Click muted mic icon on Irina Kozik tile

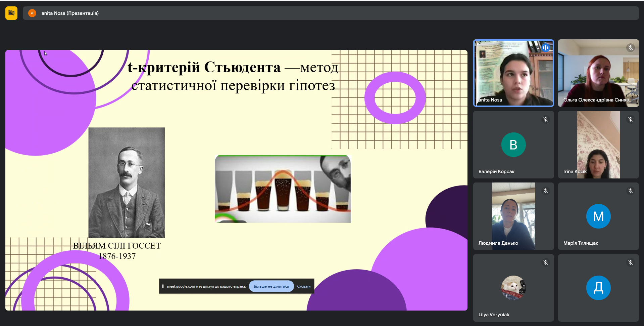(631, 119)
